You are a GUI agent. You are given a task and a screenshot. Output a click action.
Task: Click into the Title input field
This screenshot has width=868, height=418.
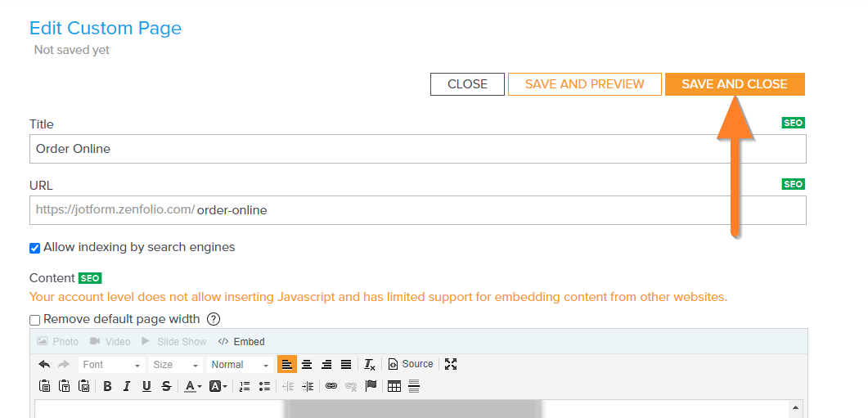pos(417,149)
